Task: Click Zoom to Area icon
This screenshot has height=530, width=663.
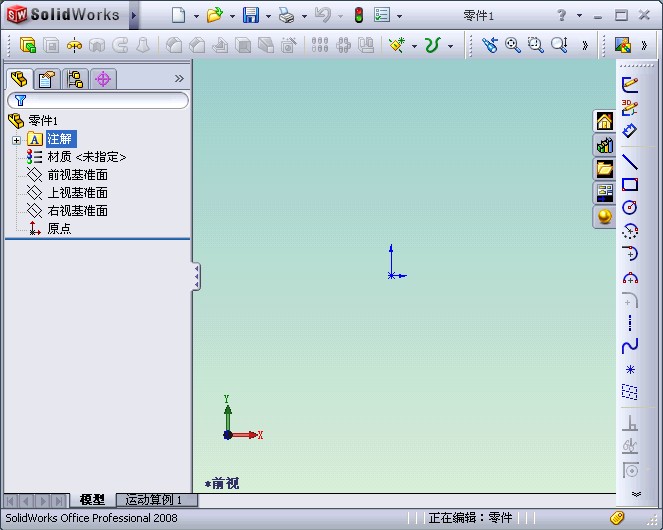Action: (x=535, y=44)
